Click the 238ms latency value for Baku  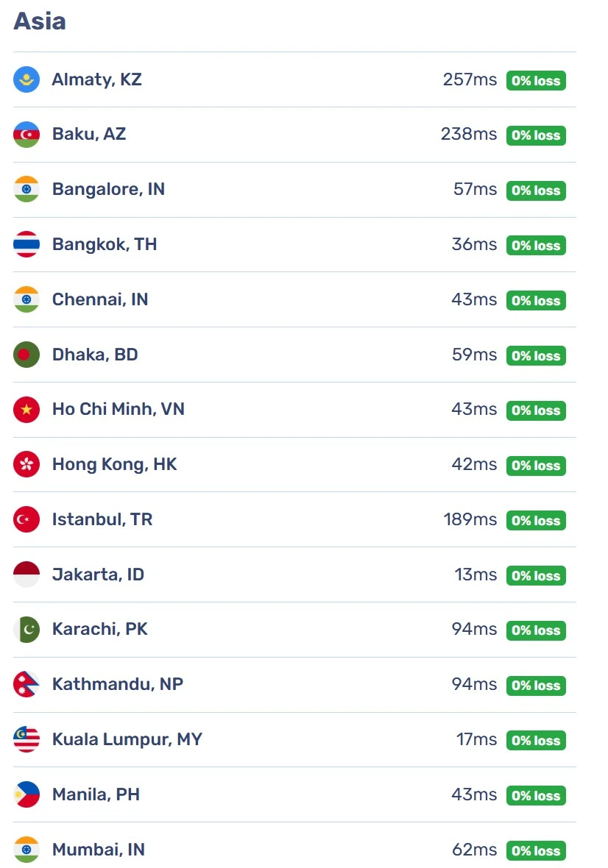click(x=469, y=134)
